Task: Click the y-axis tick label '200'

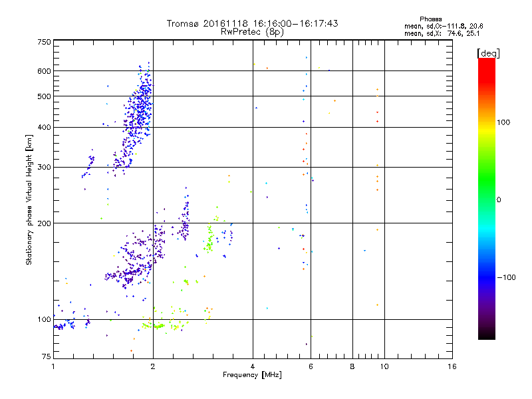Action: (44, 223)
